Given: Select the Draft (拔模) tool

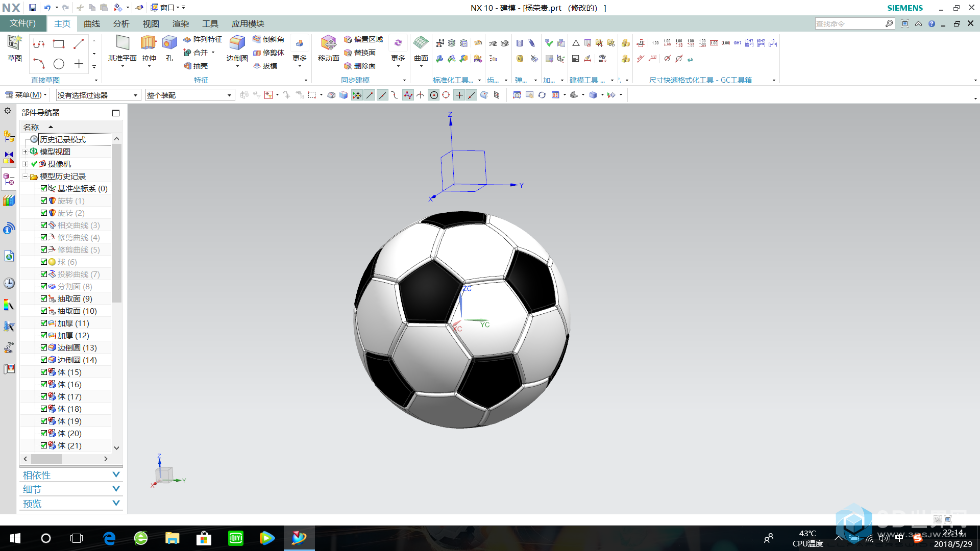Looking at the screenshot, I should coord(265,66).
